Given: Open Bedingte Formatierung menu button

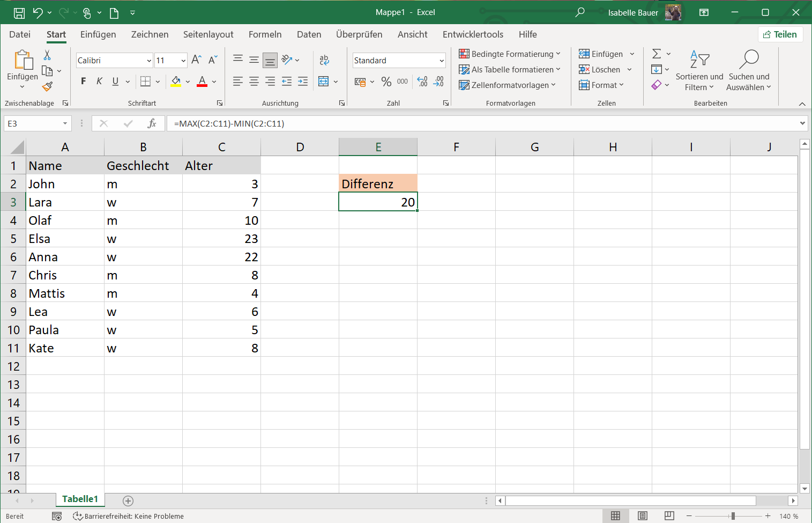Looking at the screenshot, I should tap(510, 54).
